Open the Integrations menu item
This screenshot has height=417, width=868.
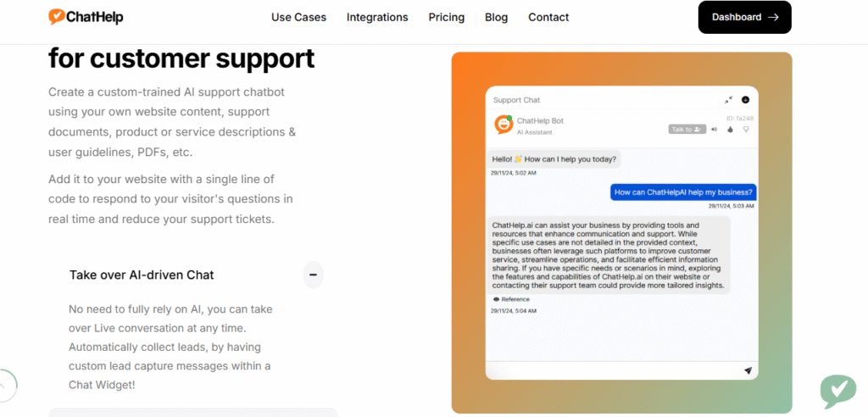click(377, 17)
